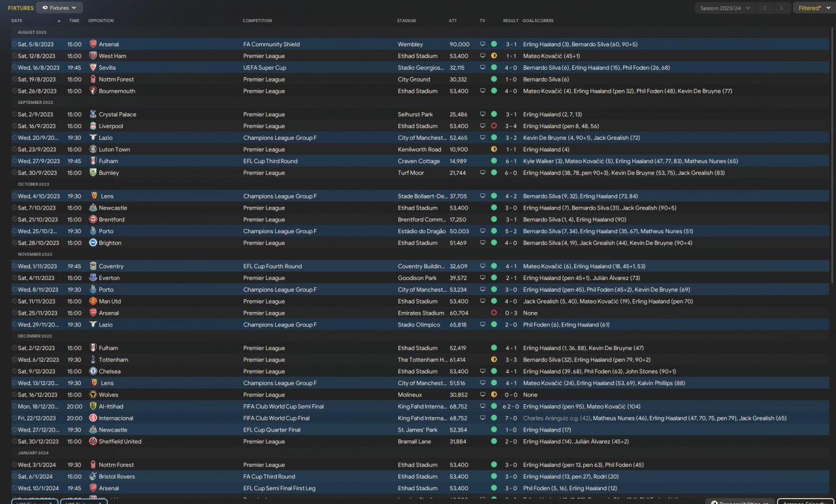Click the Bournemouth club badge

pos(93,91)
